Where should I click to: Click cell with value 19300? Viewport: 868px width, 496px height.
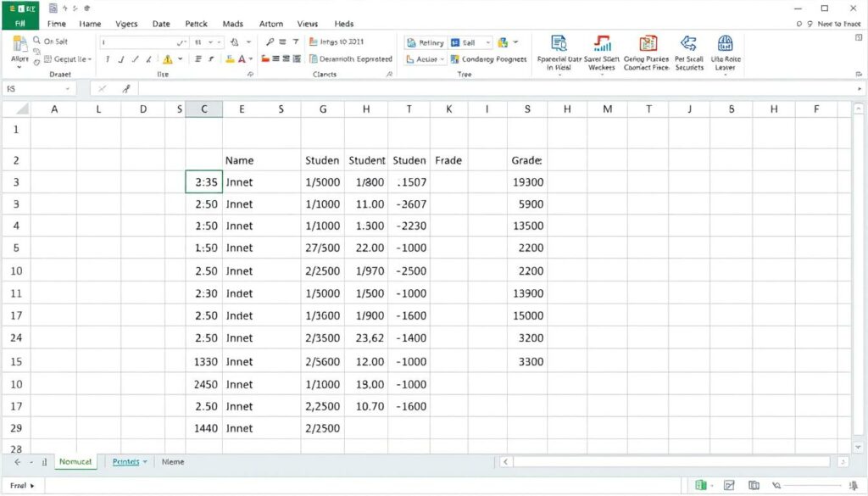pos(527,182)
